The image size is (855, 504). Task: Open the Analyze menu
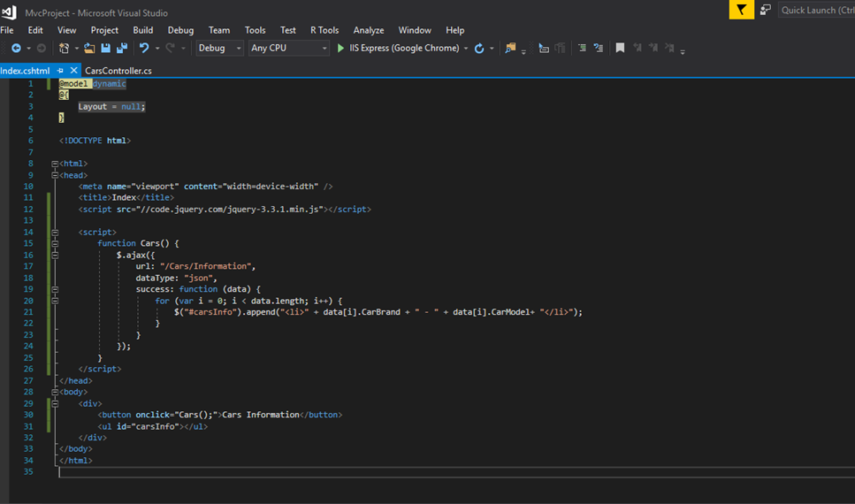(369, 30)
